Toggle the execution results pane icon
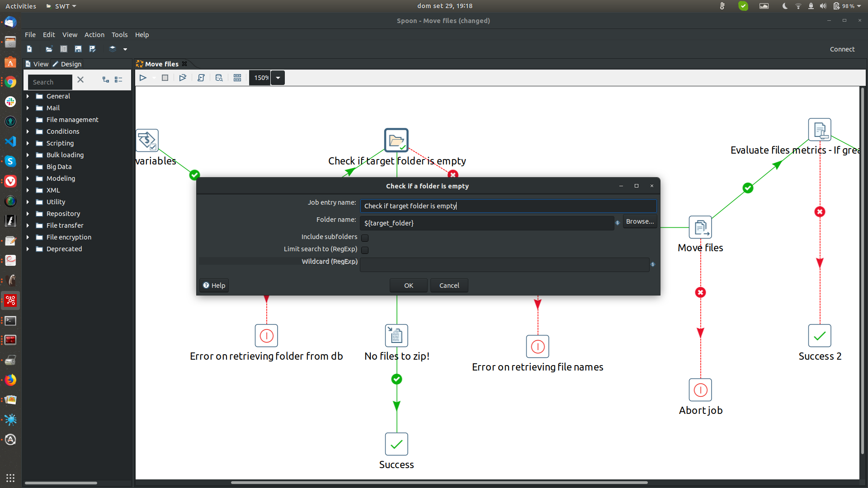The width and height of the screenshot is (868, 488). pyautogui.click(x=237, y=78)
